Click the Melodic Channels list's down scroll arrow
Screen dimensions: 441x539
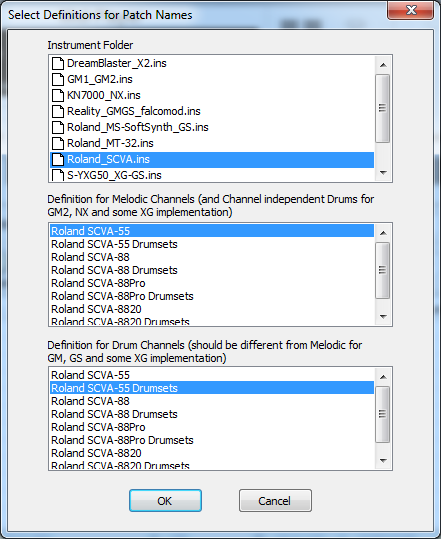click(383, 317)
